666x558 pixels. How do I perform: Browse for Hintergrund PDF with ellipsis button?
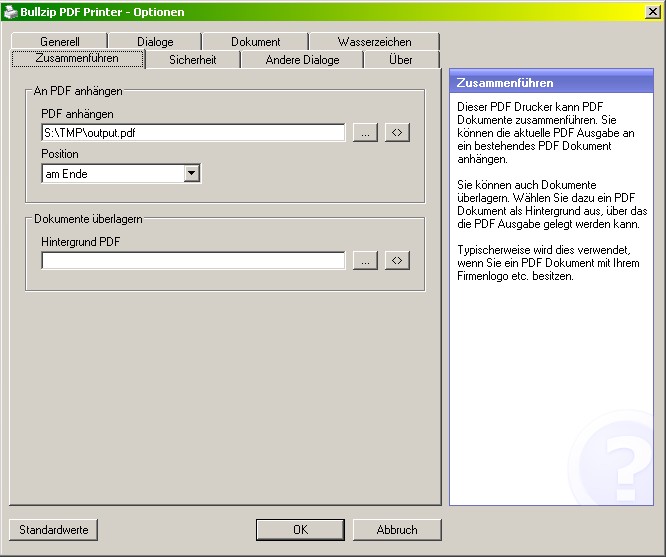[365, 260]
